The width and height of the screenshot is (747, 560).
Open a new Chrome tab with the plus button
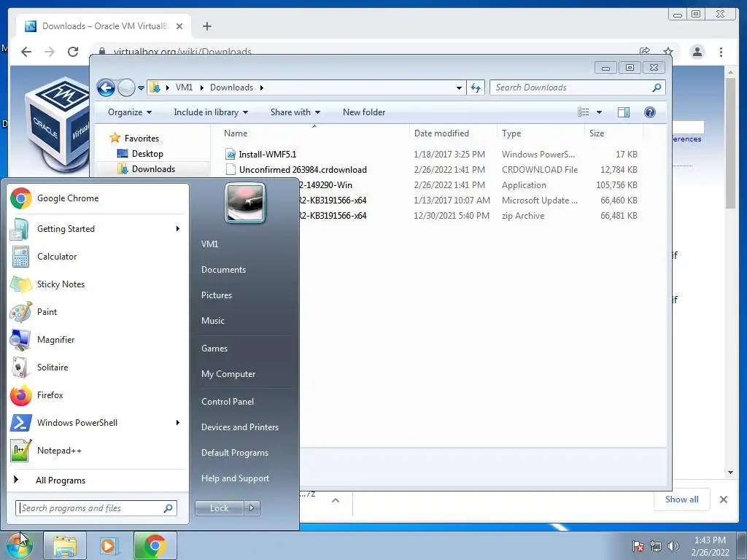click(x=206, y=26)
